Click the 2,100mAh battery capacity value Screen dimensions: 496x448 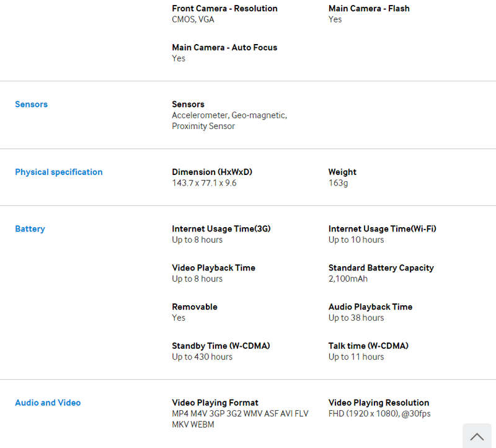point(348,279)
